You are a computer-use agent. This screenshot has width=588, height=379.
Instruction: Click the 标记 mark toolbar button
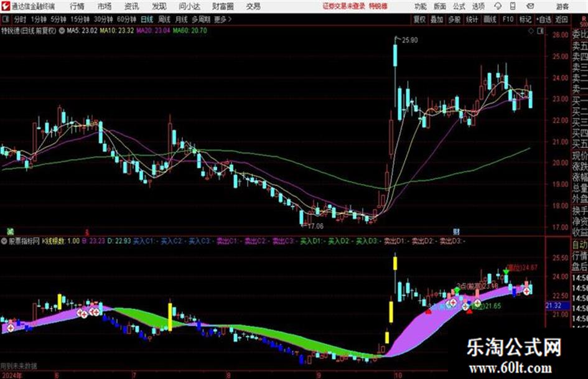pyautogui.click(x=525, y=19)
